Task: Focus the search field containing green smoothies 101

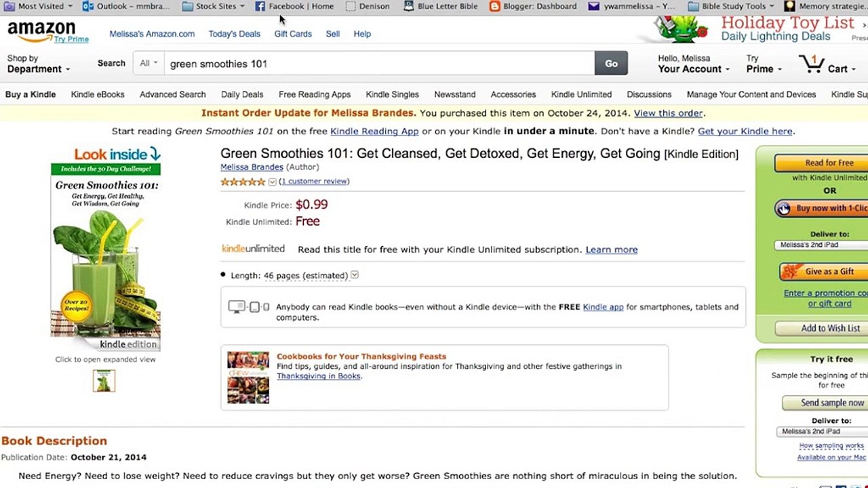Action: [378, 63]
